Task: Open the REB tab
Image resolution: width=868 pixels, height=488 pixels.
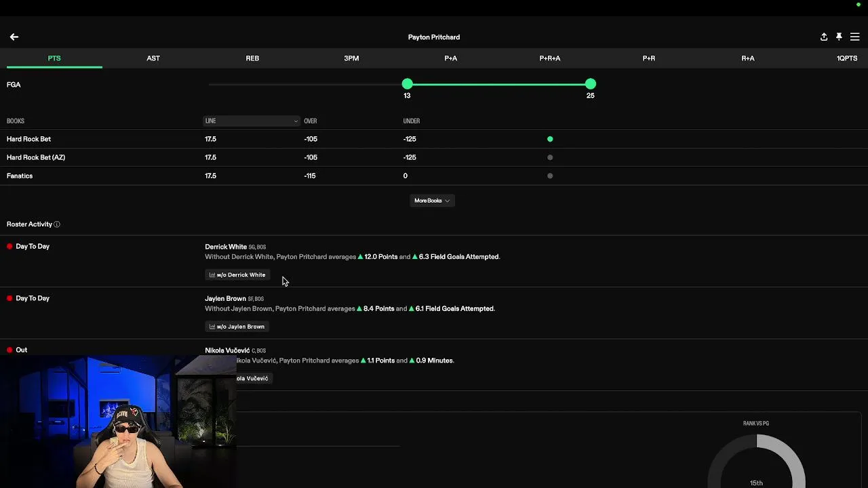Action: point(252,58)
